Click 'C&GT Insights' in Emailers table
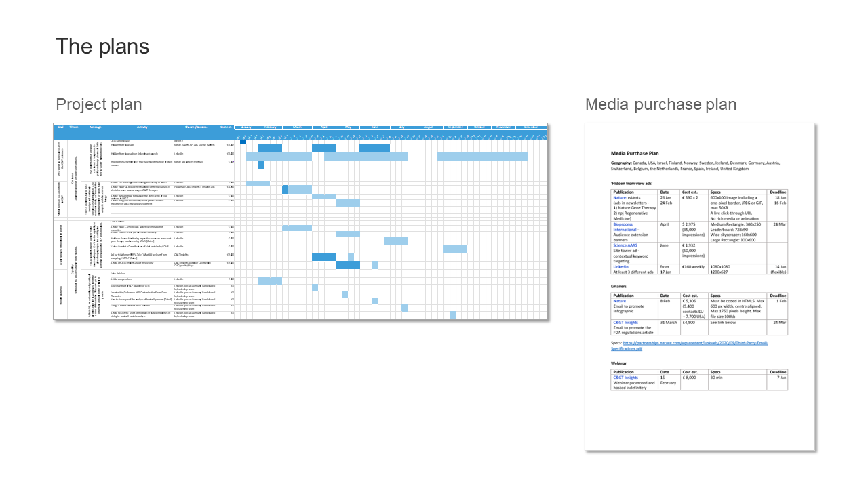The image size is (868, 488). 626,323
